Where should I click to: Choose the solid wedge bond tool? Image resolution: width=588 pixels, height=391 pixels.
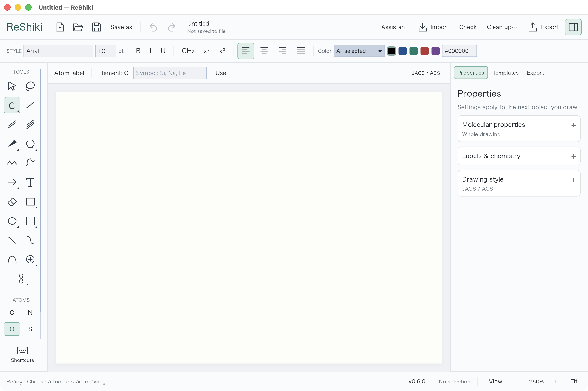[x=12, y=144]
